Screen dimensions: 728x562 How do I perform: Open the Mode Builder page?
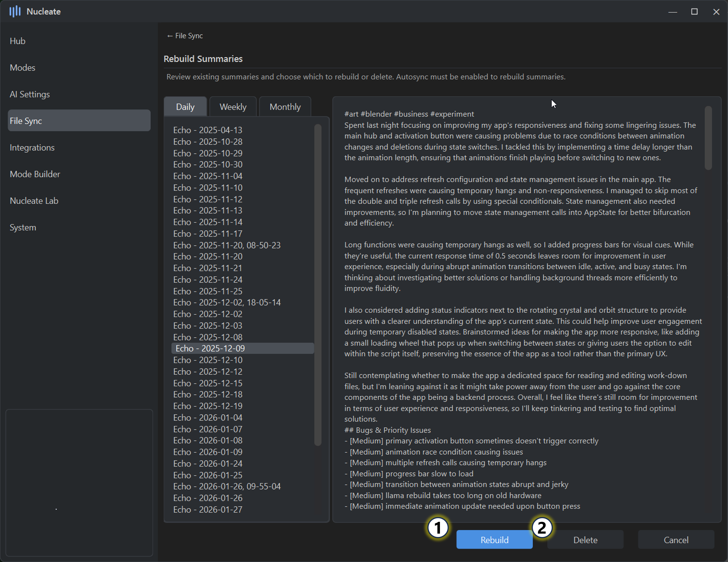click(35, 174)
